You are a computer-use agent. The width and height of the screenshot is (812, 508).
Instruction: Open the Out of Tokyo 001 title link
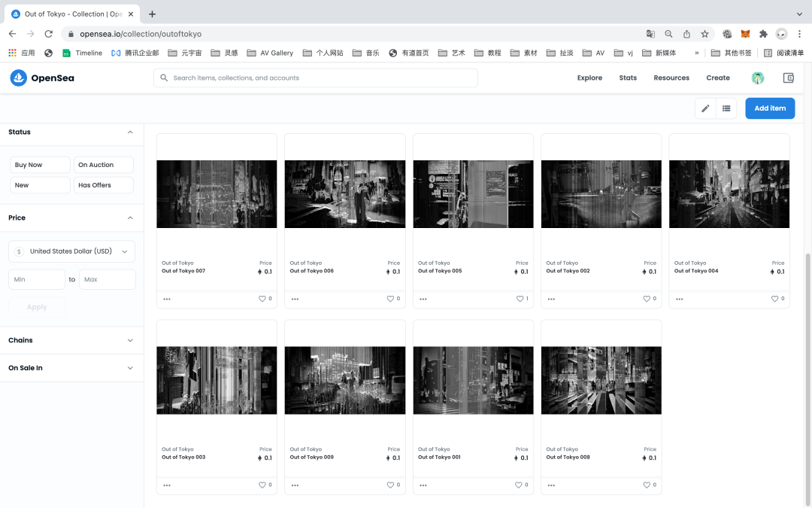439,458
